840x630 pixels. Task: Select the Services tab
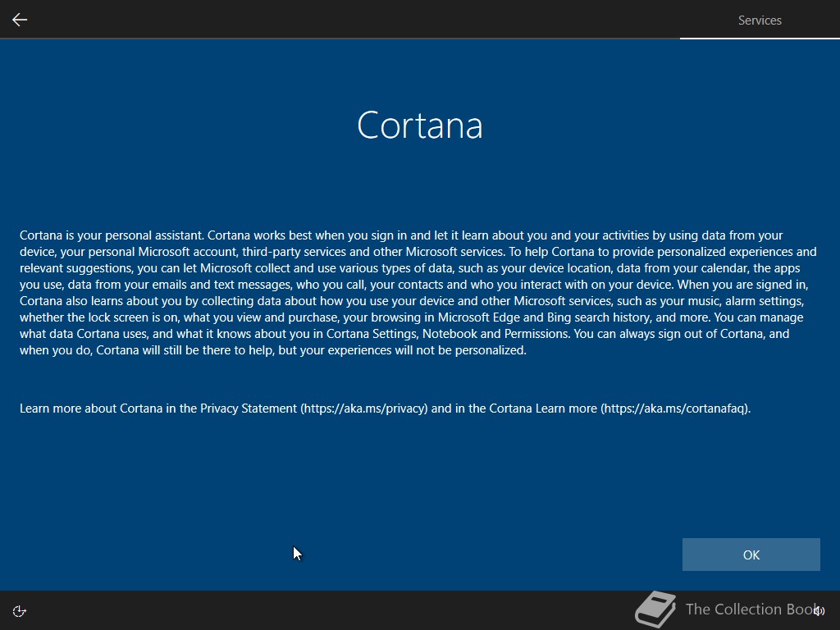(760, 21)
